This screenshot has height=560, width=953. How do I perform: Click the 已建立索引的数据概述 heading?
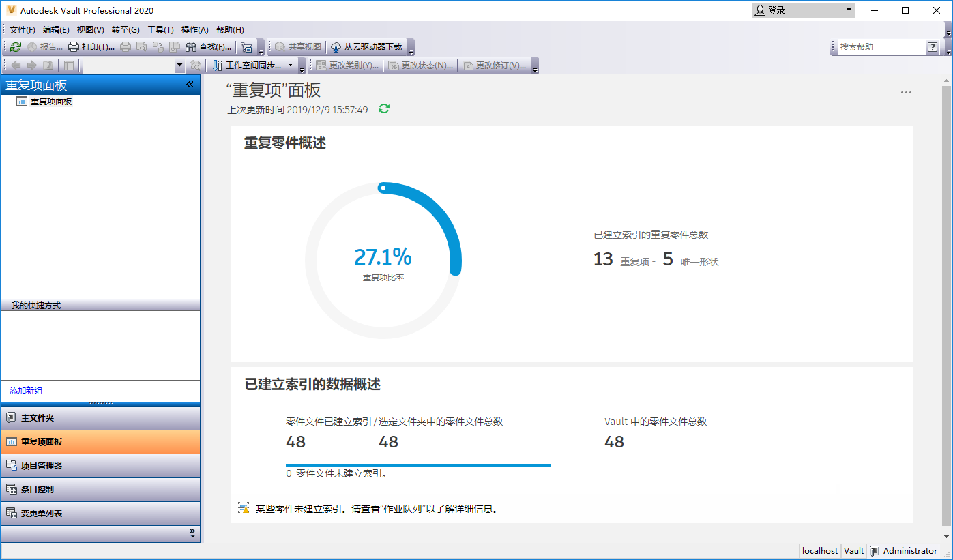[312, 385]
